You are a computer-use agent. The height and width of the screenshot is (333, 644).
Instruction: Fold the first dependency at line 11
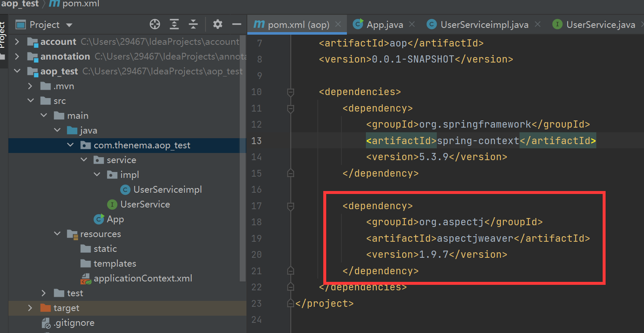point(290,108)
